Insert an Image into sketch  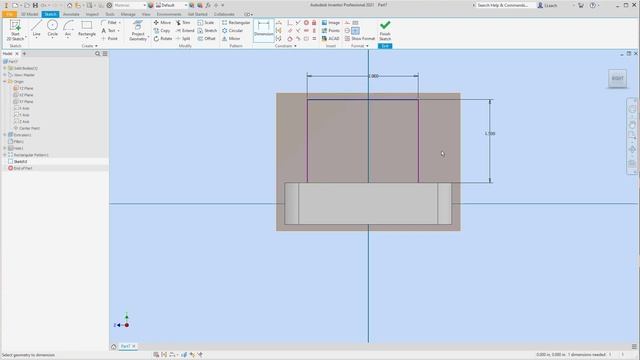pos(331,22)
